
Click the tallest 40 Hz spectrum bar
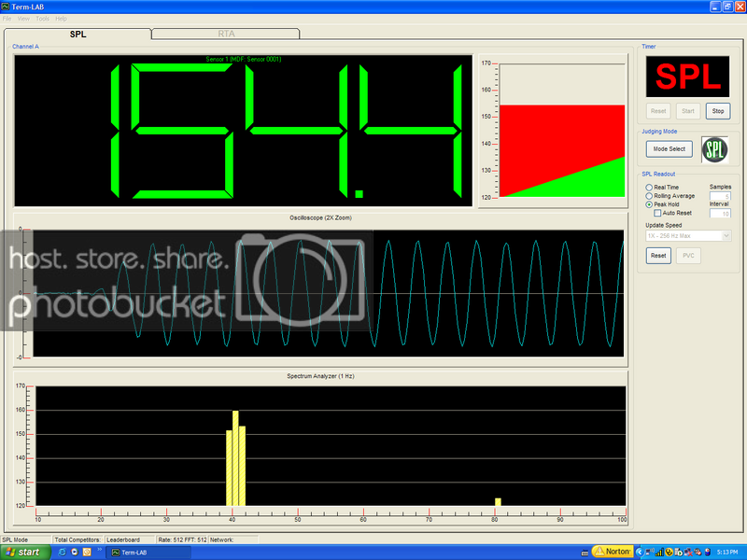pos(235,458)
